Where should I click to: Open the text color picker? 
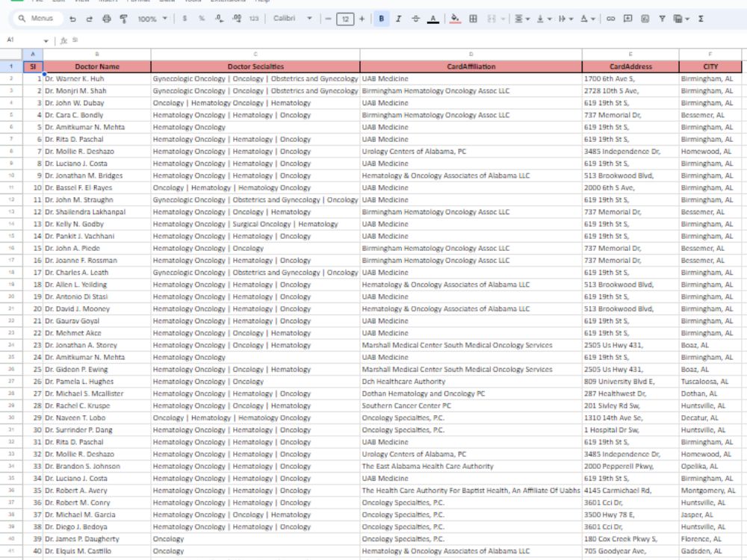433,19
